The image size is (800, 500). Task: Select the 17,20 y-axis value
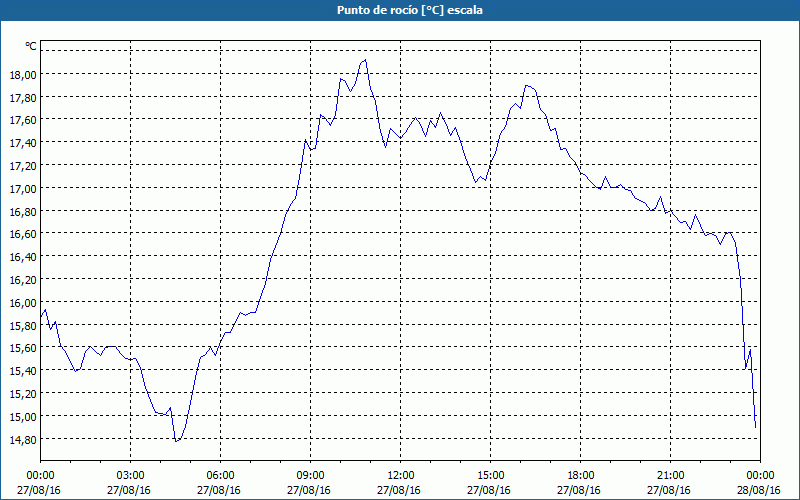coord(23,166)
